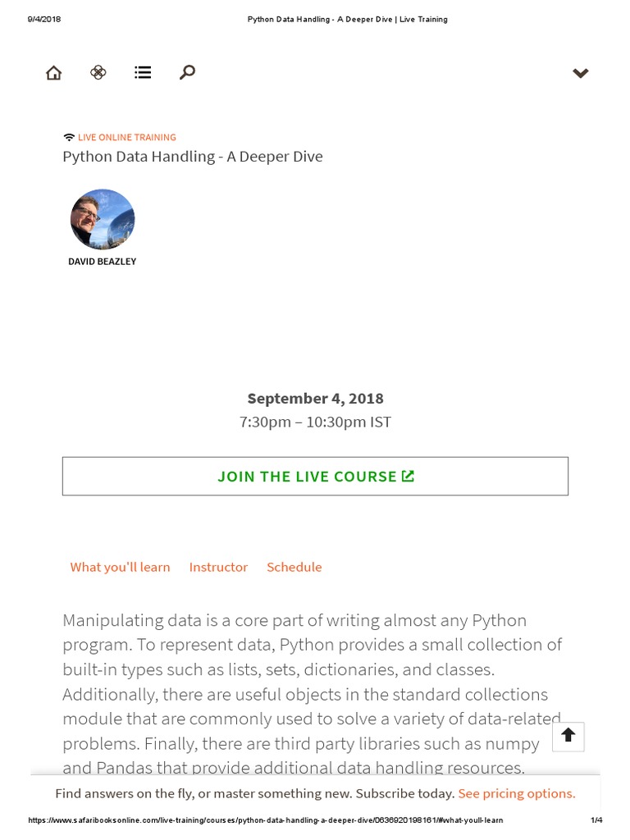Click the scroll-to-top arrow button

pos(568,735)
